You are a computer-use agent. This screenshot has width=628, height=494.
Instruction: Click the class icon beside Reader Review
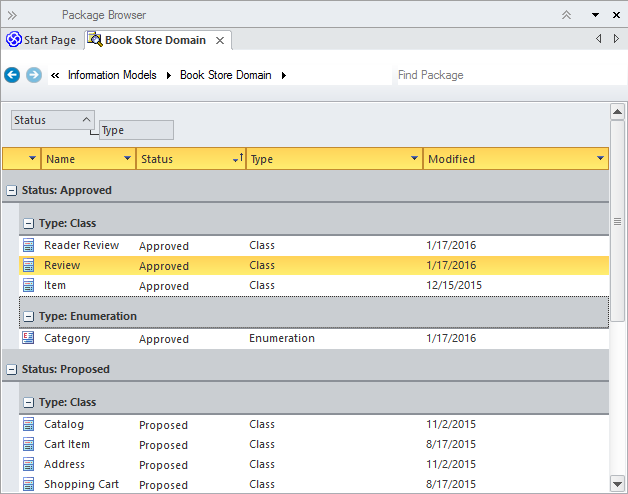point(28,246)
